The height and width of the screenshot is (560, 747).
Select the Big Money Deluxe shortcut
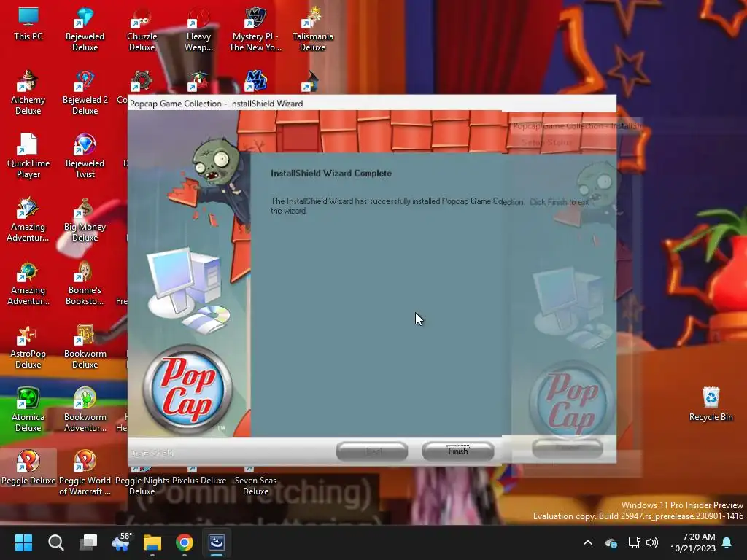(85, 219)
